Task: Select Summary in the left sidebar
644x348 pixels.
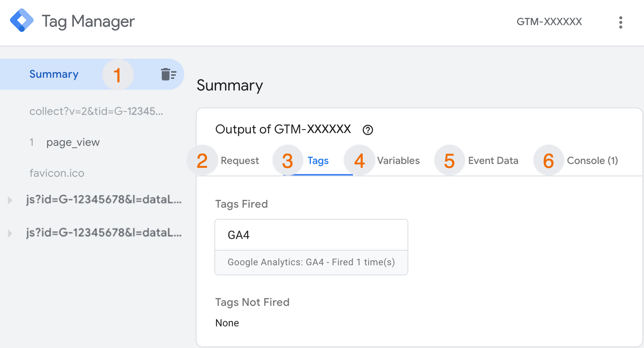Action: point(54,74)
